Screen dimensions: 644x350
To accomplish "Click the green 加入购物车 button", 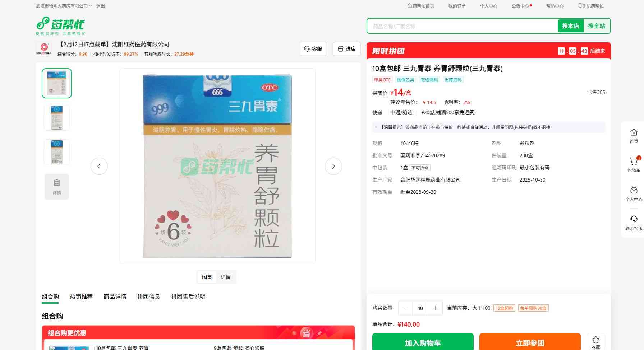I will (423, 343).
